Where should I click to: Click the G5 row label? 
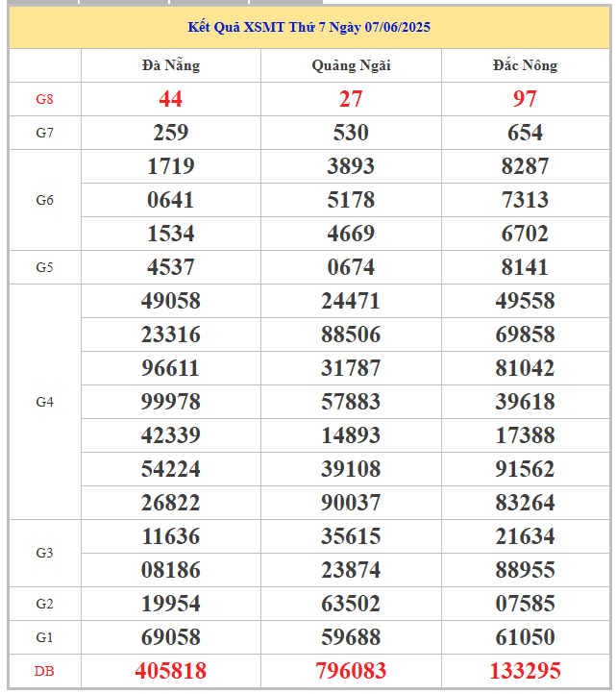pos(45,267)
